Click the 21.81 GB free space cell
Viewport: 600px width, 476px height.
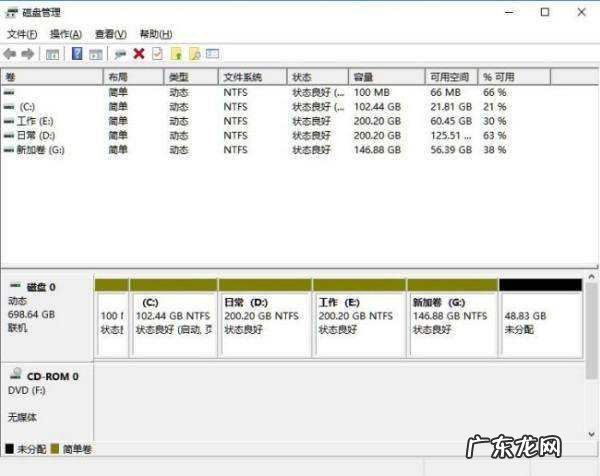(451, 107)
